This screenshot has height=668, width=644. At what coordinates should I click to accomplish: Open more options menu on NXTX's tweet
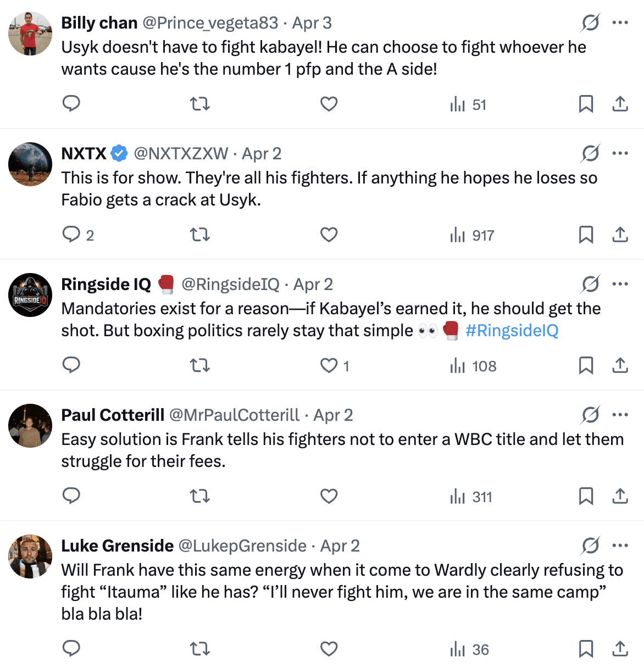click(x=620, y=153)
